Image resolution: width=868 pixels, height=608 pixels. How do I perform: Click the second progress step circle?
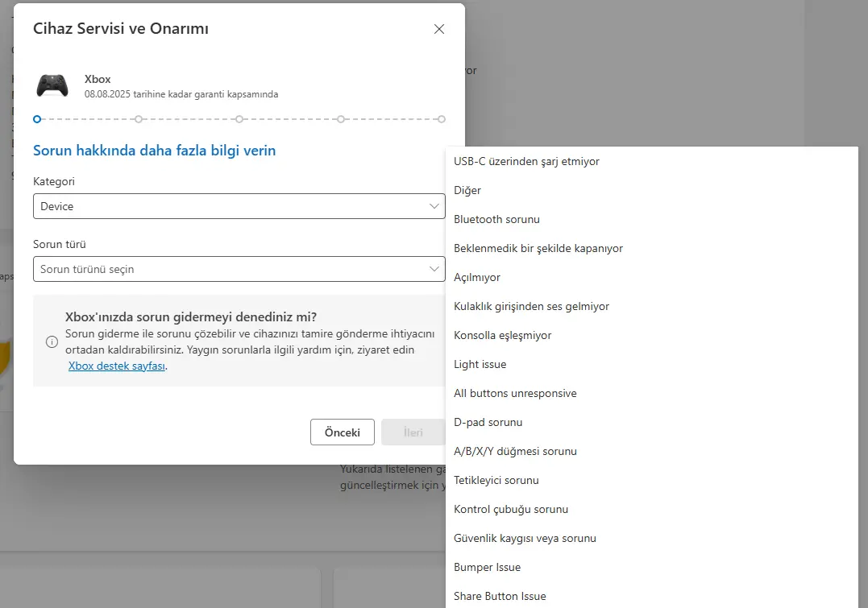(x=139, y=119)
